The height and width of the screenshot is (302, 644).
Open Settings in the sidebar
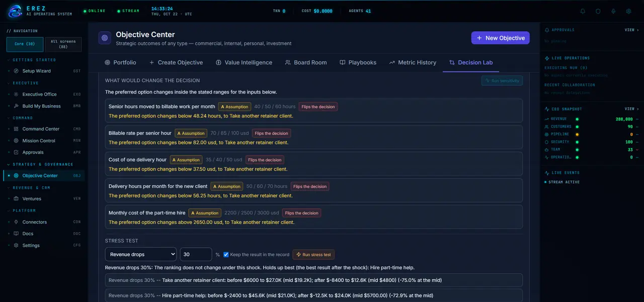[44, 246]
